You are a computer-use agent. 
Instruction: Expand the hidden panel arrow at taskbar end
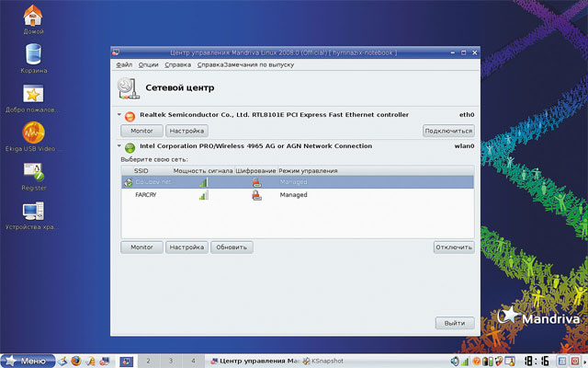pos(584,362)
